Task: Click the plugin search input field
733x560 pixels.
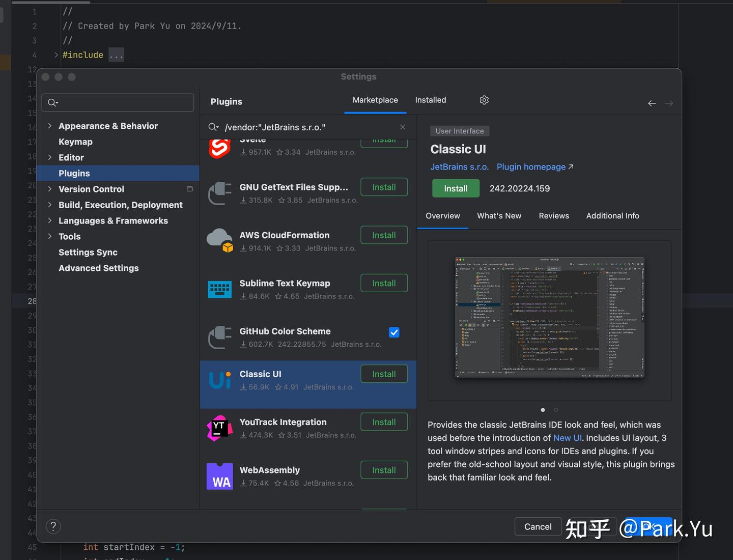Action: tap(305, 127)
